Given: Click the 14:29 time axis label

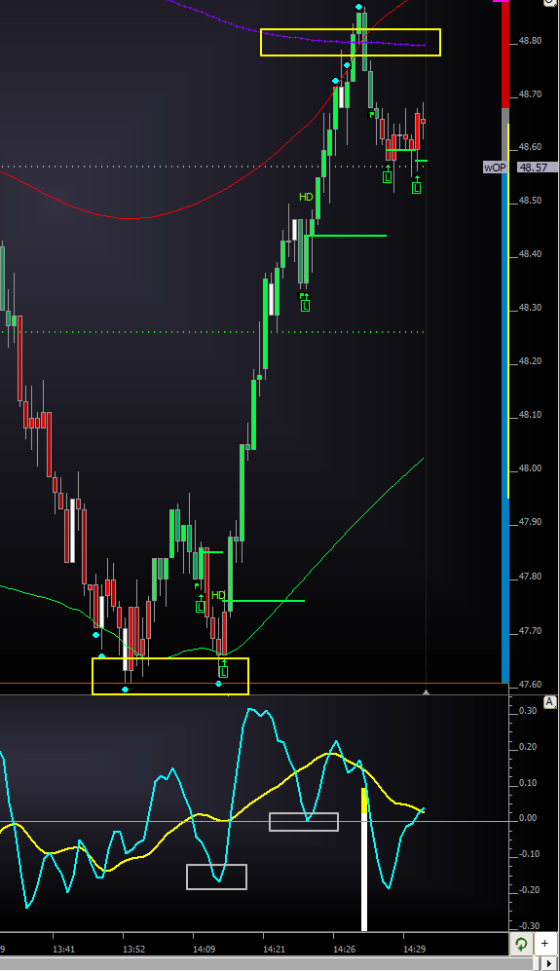Looking at the screenshot, I should click(415, 949).
